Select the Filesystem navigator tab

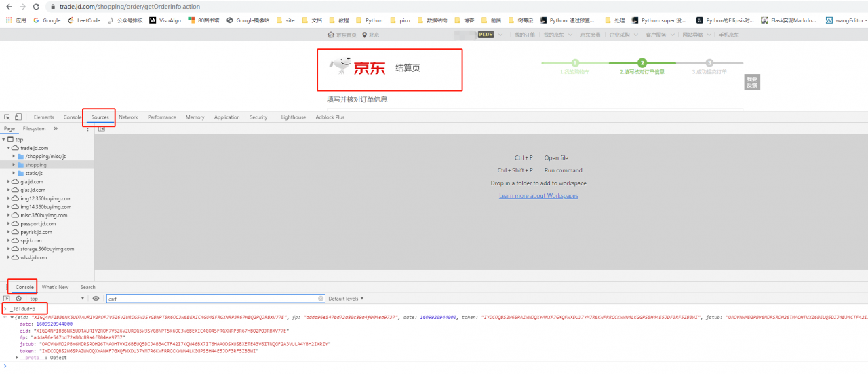34,128
